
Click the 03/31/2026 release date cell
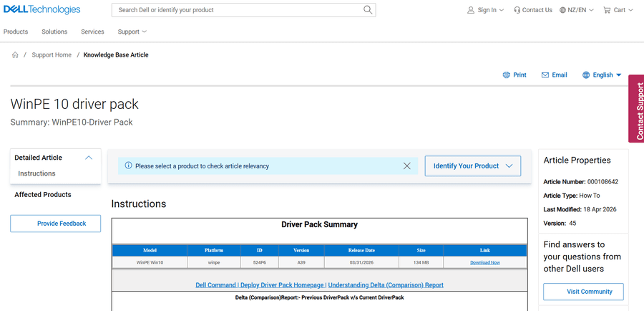pos(361,262)
